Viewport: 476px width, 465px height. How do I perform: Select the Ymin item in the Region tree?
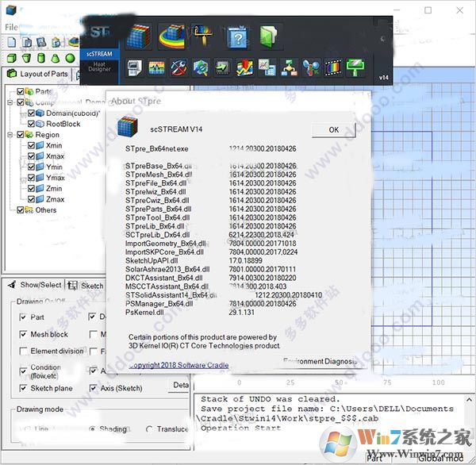point(54,167)
